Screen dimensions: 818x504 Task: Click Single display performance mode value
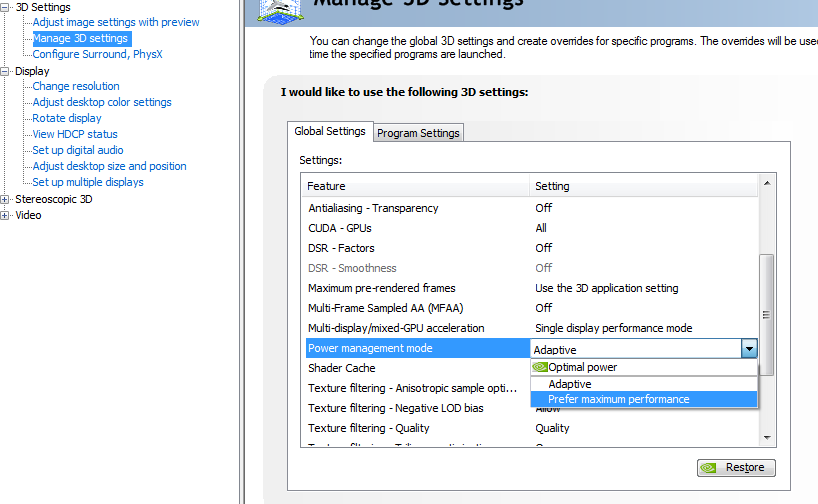(x=614, y=328)
